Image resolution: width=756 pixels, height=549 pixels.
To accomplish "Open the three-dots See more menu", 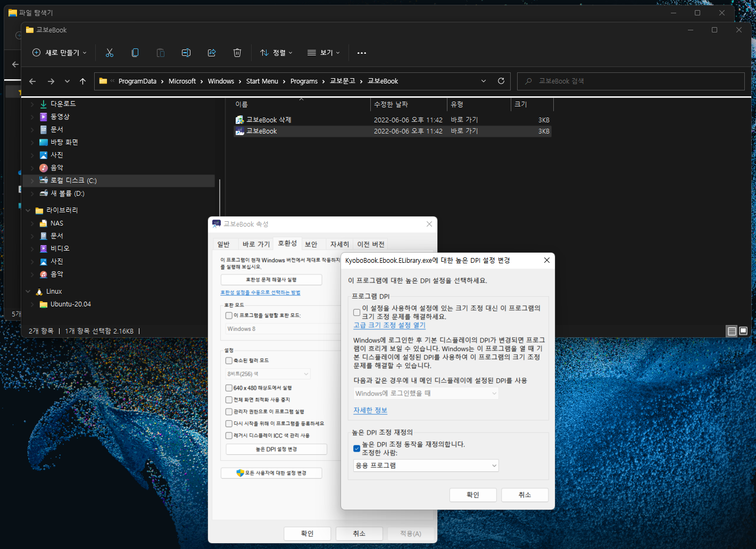I will coord(362,53).
